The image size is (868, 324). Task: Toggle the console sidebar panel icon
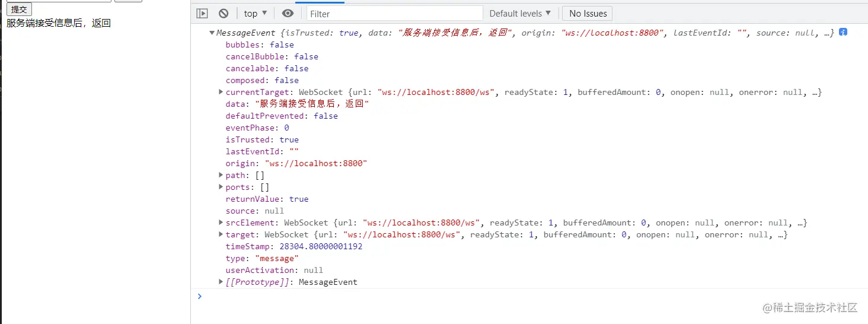click(202, 13)
